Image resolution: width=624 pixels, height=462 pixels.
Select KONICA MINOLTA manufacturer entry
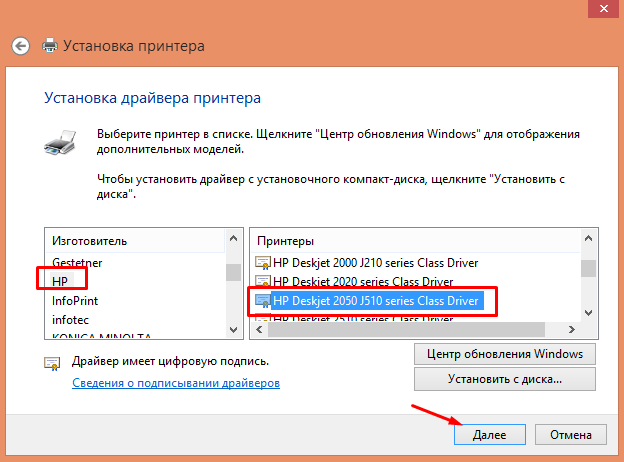[x=101, y=335]
